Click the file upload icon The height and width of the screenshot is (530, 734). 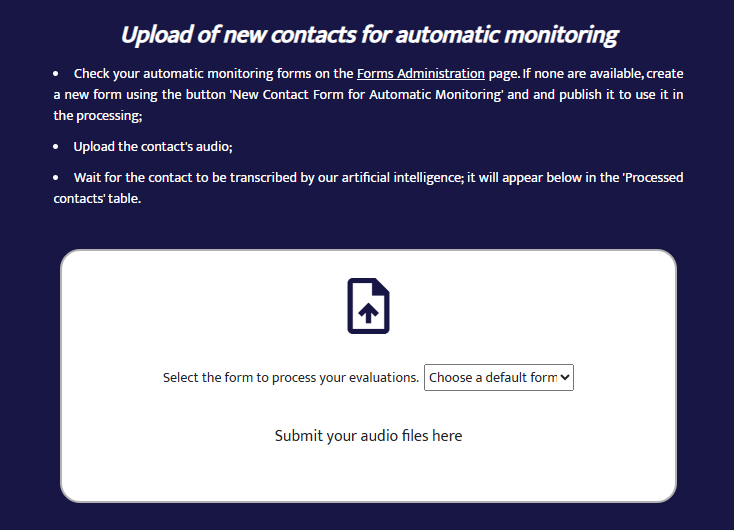pyautogui.click(x=368, y=306)
